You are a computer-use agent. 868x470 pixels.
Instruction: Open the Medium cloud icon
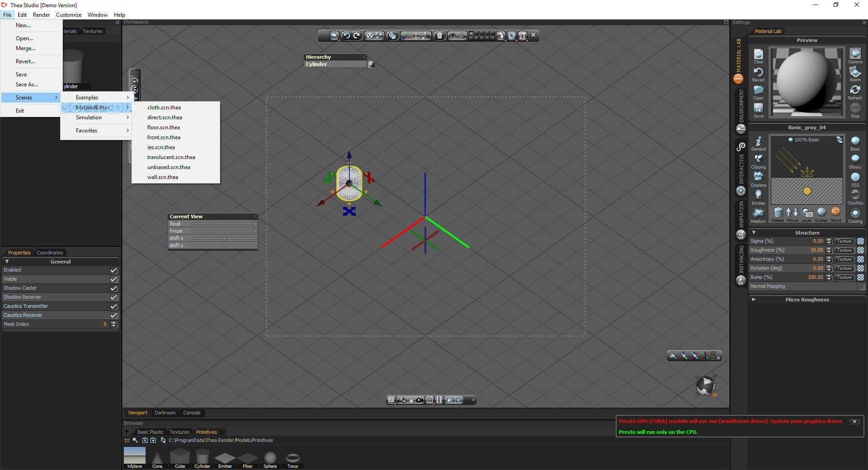coord(759,216)
